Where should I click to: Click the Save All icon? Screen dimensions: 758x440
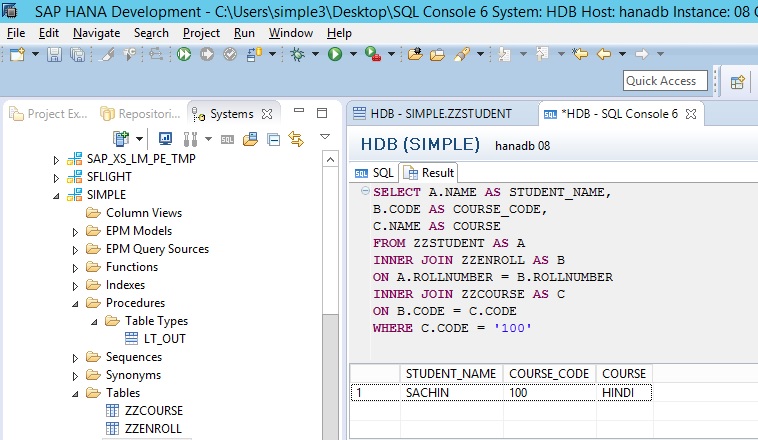pyautogui.click(x=77, y=54)
